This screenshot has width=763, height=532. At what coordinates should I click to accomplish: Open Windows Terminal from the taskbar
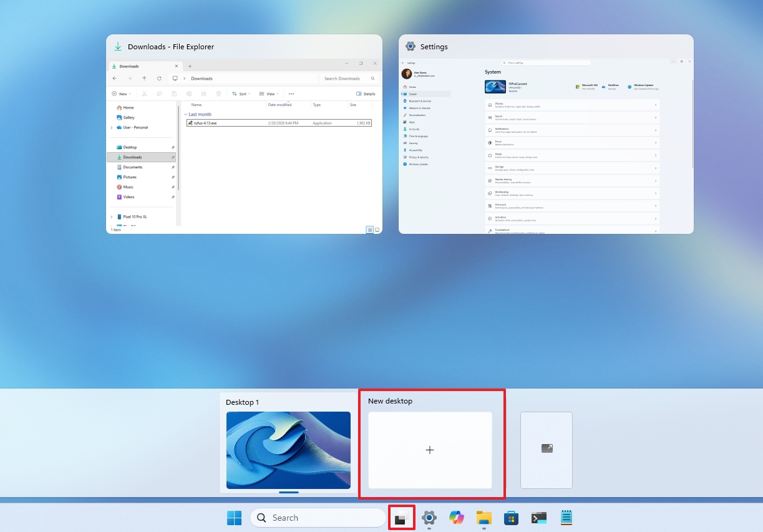tap(538, 517)
